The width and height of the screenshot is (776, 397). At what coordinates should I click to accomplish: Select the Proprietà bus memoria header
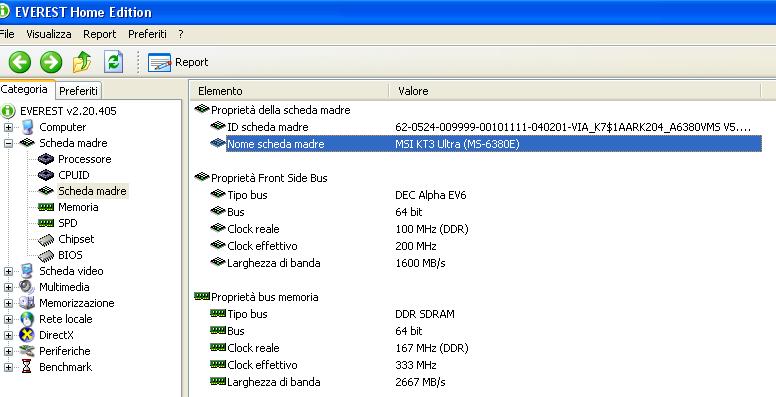click(264, 297)
